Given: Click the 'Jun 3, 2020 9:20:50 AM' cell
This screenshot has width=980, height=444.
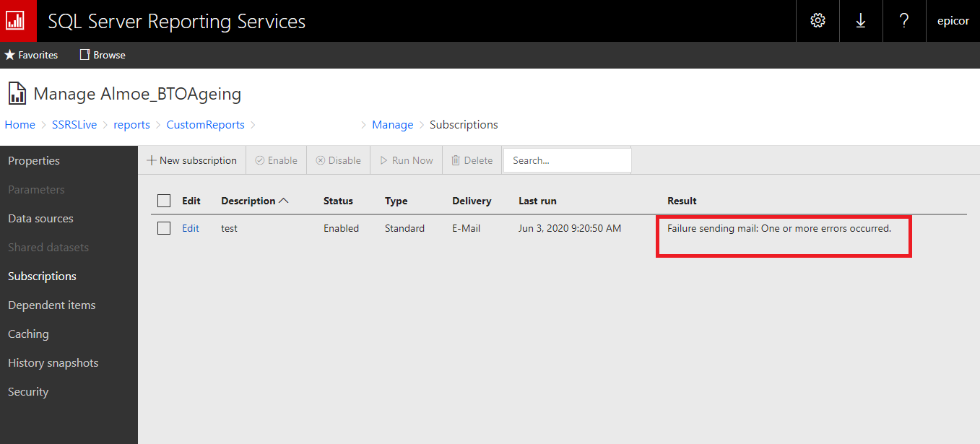Looking at the screenshot, I should tap(570, 228).
